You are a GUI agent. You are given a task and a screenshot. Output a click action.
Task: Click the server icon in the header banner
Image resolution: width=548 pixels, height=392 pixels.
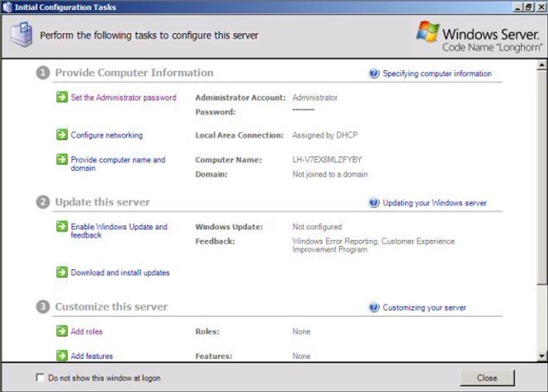tap(21, 34)
